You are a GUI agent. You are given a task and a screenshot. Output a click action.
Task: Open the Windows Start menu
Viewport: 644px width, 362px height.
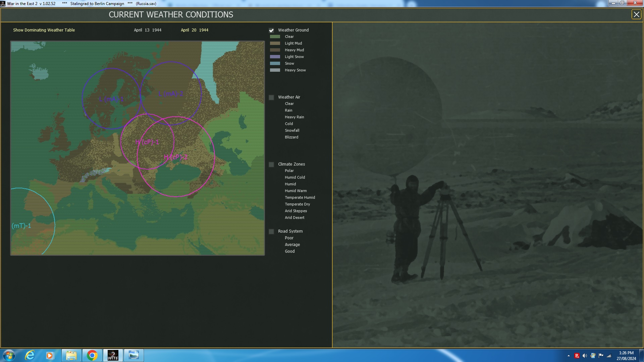click(9, 355)
